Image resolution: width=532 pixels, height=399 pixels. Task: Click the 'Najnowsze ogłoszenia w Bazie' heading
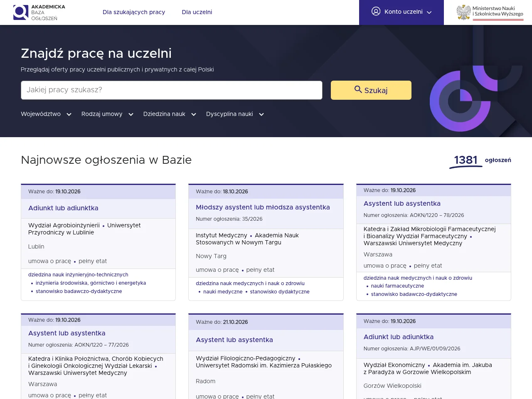[x=106, y=160]
